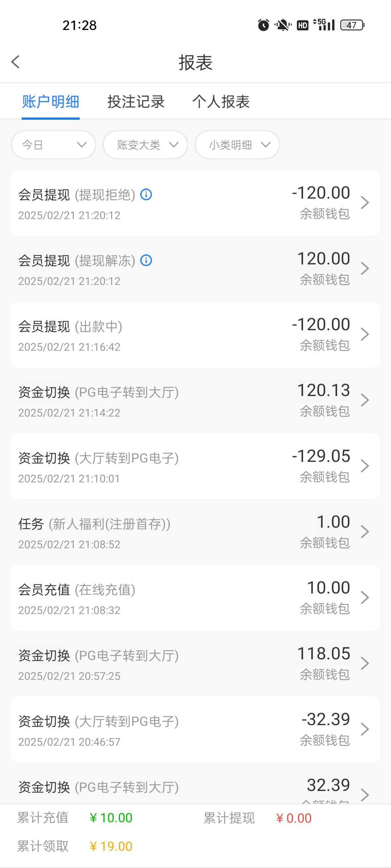Expand chevron on the 118.05 transfer row

(365, 663)
